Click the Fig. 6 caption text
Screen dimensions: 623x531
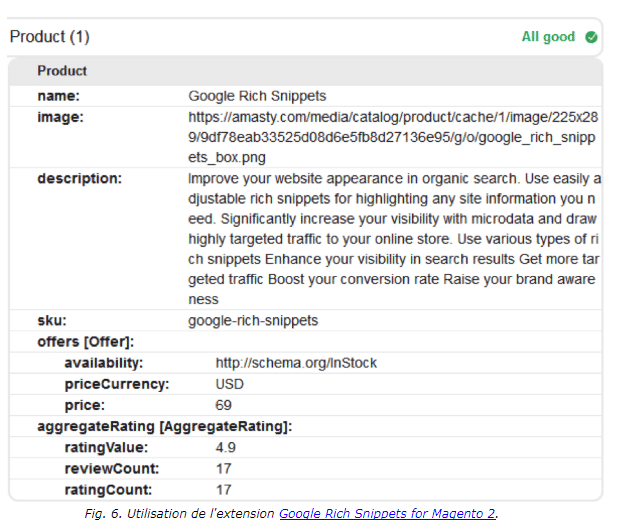[291, 514]
